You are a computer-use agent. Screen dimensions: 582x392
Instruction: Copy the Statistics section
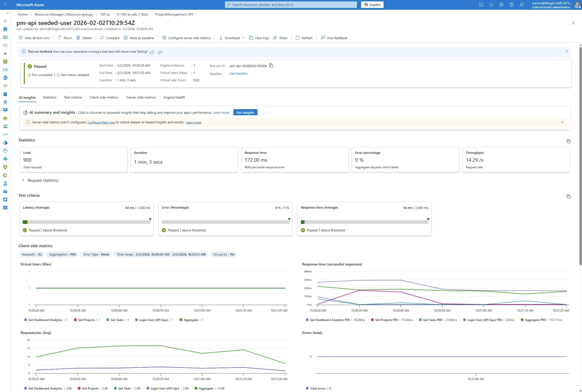[568, 141]
